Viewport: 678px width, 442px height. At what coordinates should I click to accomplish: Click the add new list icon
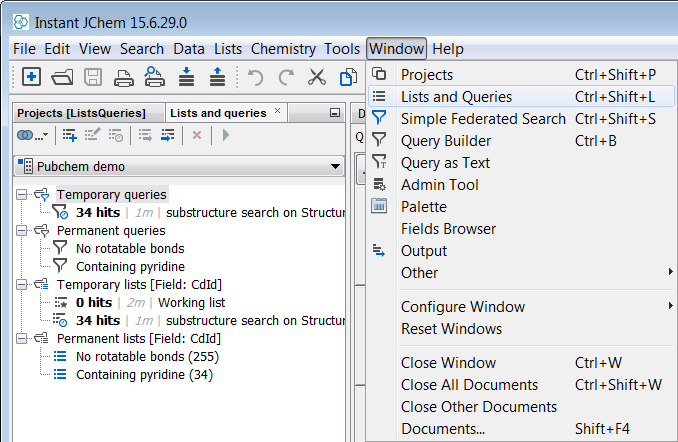[70, 135]
